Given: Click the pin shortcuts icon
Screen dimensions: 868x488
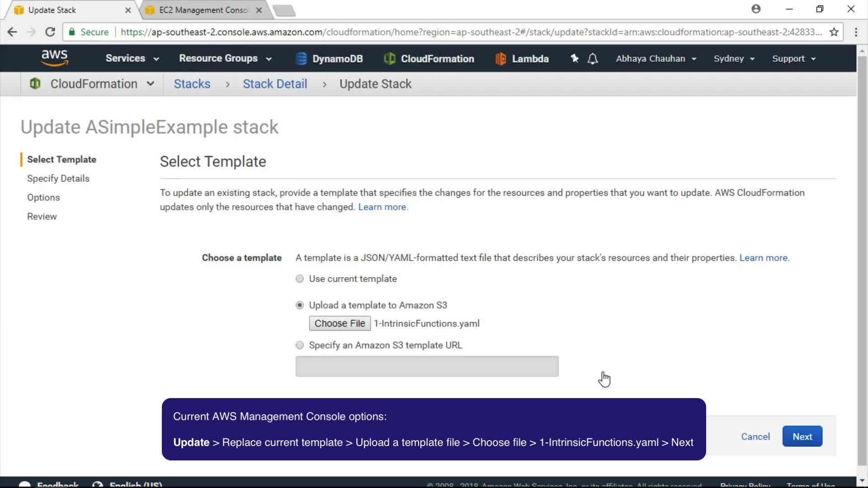Looking at the screenshot, I should 574,58.
